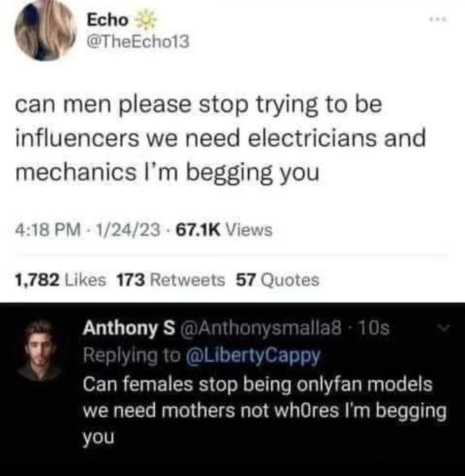Click the 4:18 PM timestamp
This screenshot has height=476, width=465.
[x=48, y=230]
